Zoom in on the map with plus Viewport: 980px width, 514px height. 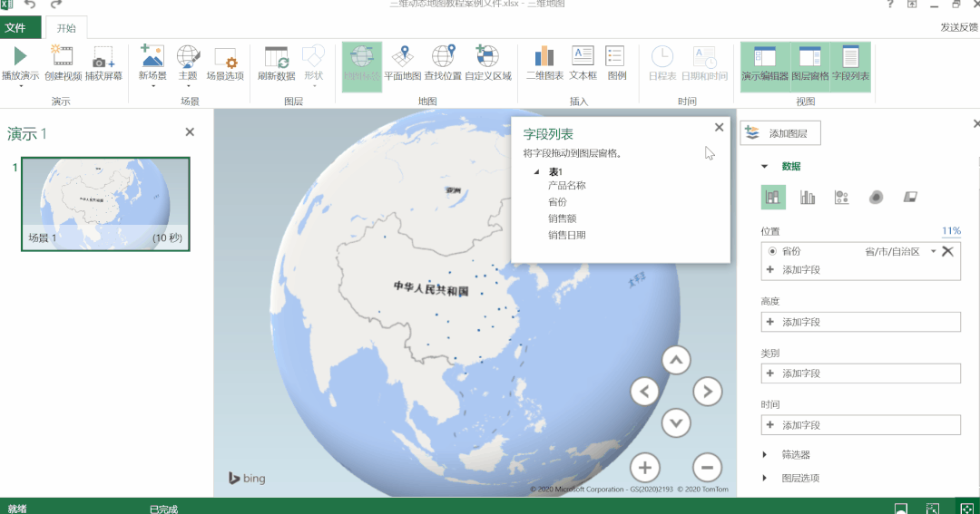pos(644,468)
